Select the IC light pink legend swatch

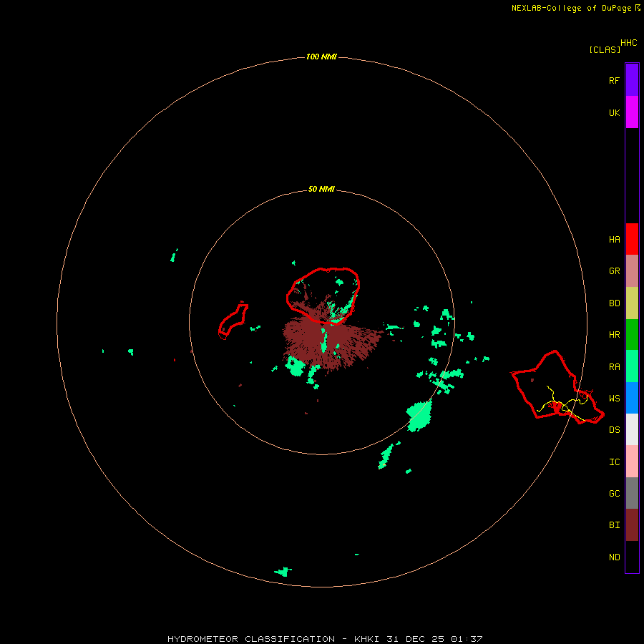point(632,462)
